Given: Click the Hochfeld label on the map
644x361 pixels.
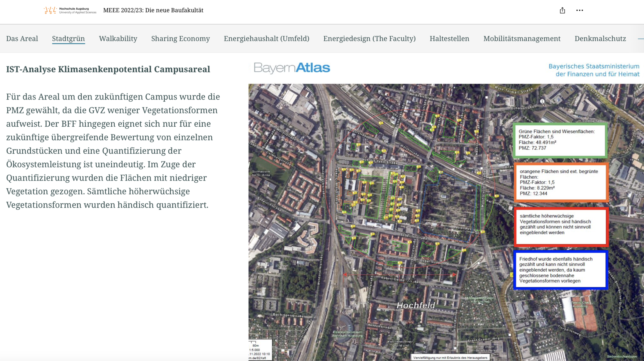Looking at the screenshot, I should tap(416, 306).
